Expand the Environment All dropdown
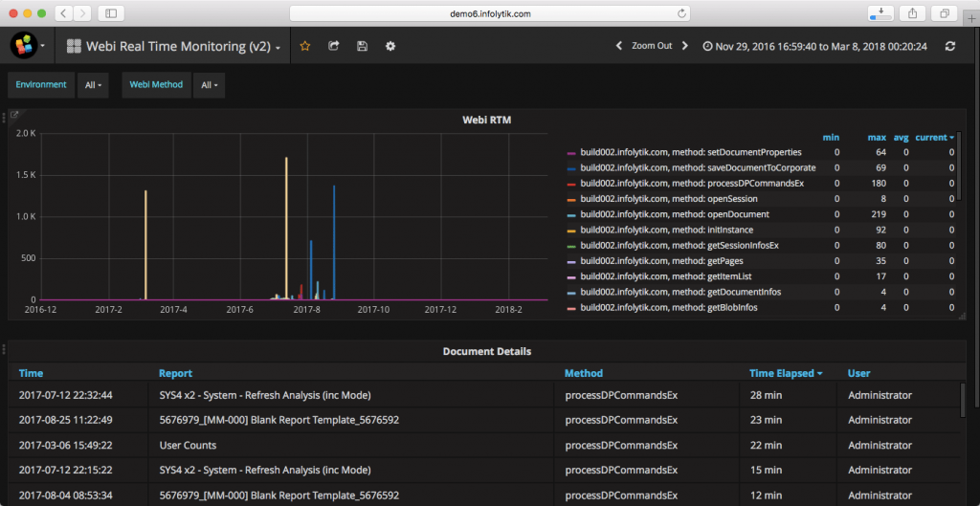The height and width of the screenshot is (506, 980). pos(93,85)
